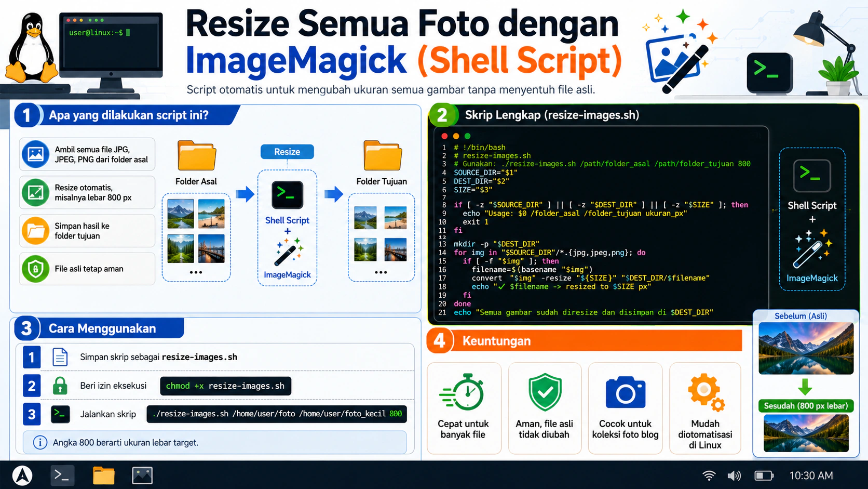
Task: Click the shield check icon for Aman card
Action: coord(545,393)
